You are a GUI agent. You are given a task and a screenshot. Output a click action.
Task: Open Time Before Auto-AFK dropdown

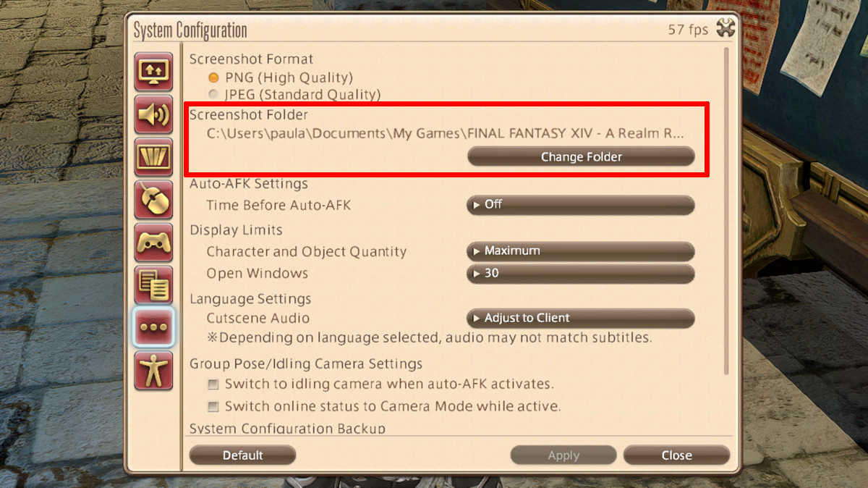pos(581,205)
